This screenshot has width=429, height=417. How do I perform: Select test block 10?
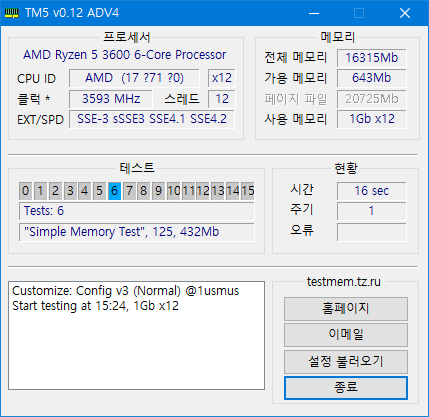[x=174, y=191]
